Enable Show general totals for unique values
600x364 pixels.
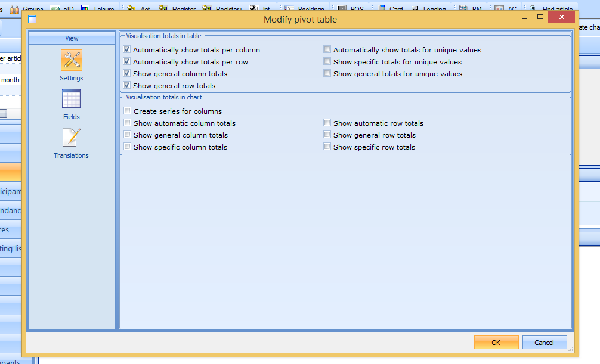(327, 74)
